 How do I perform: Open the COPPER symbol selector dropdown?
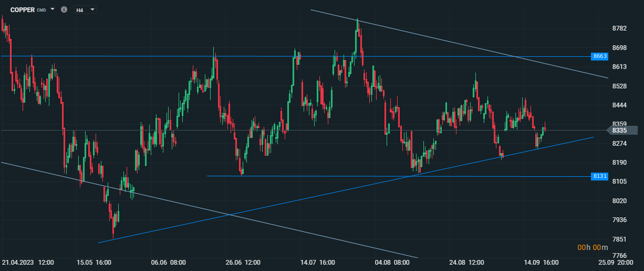coord(53,9)
